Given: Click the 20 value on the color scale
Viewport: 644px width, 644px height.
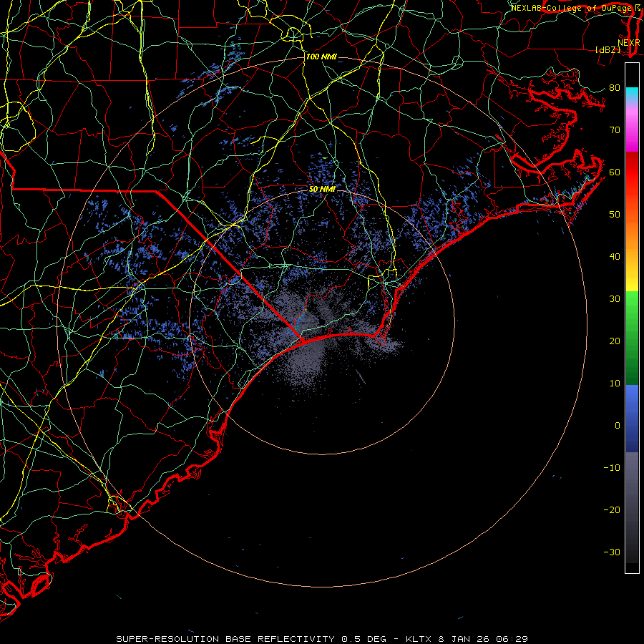Looking at the screenshot, I should [x=615, y=341].
